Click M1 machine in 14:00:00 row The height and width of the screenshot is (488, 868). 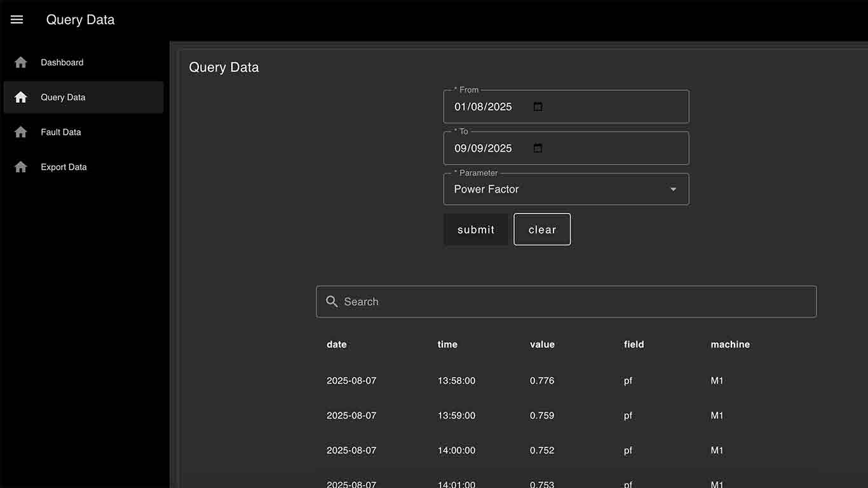coord(717,451)
